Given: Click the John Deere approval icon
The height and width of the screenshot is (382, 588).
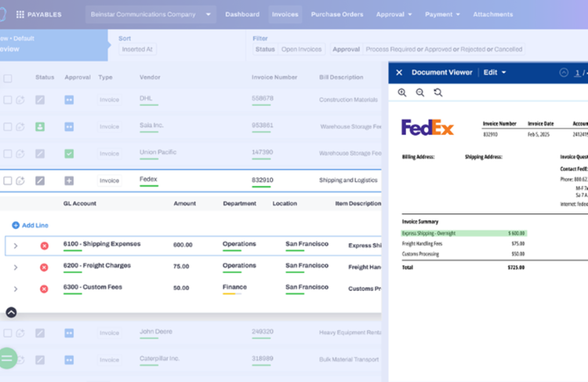Looking at the screenshot, I should pyautogui.click(x=69, y=333).
